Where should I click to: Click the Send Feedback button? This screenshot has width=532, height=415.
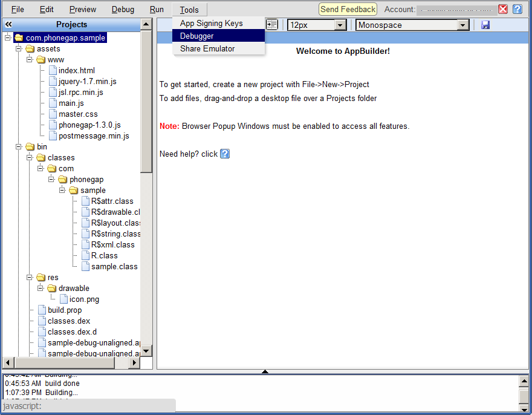348,9
